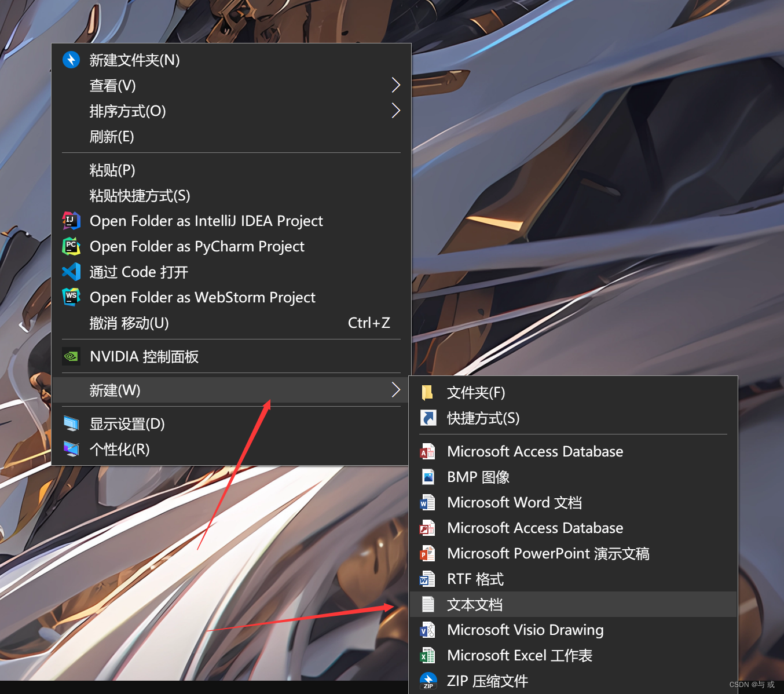Image resolution: width=784 pixels, height=694 pixels.
Task: Click the shortcut arrow icon beside 快捷方式(S)
Action: 428,418
